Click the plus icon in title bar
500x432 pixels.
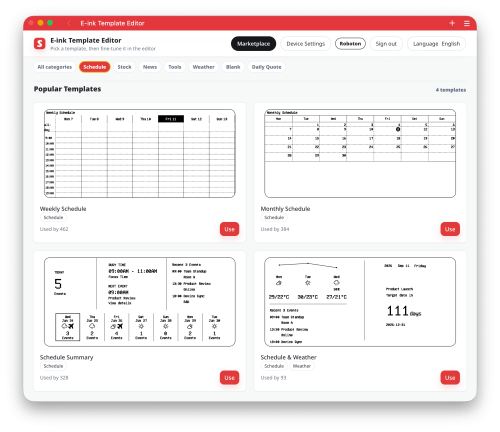[452, 23]
